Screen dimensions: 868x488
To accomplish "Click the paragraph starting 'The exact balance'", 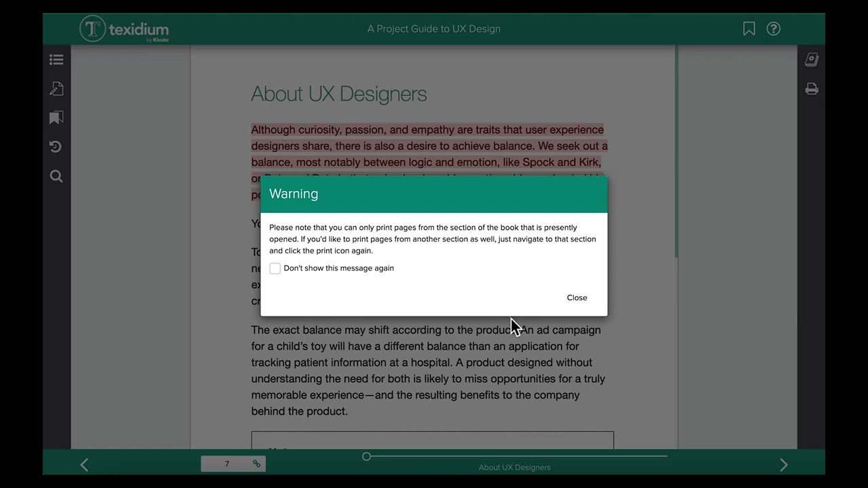I will [x=429, y=371].
